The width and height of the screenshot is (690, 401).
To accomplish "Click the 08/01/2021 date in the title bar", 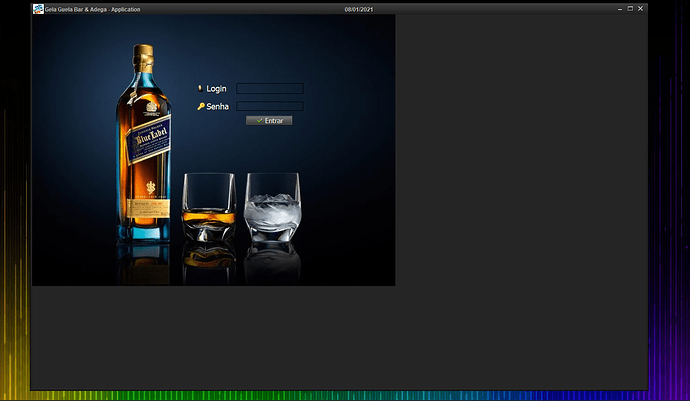I will pos(359,9).
